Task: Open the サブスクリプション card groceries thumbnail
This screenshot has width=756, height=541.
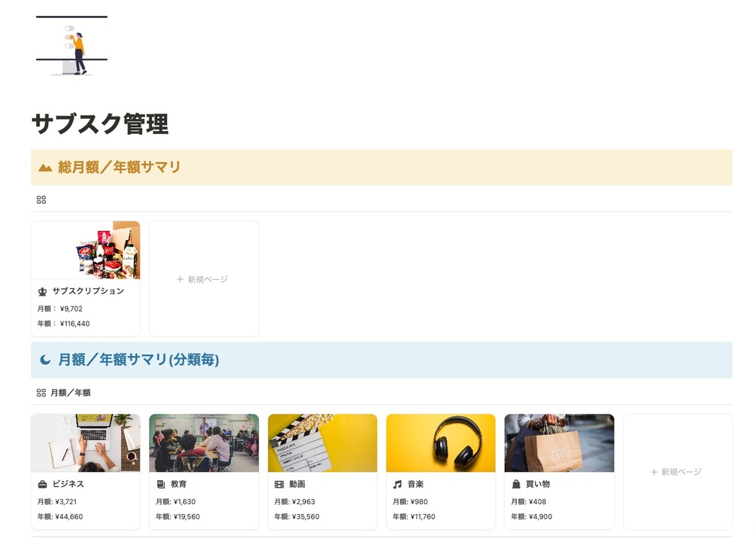Action: point(86,251)
